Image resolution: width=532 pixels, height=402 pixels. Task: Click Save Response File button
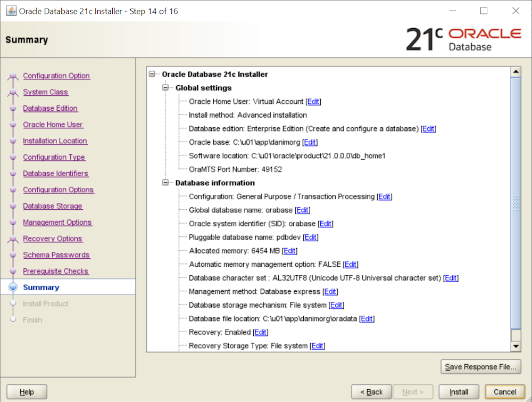(x=481, y=366)
